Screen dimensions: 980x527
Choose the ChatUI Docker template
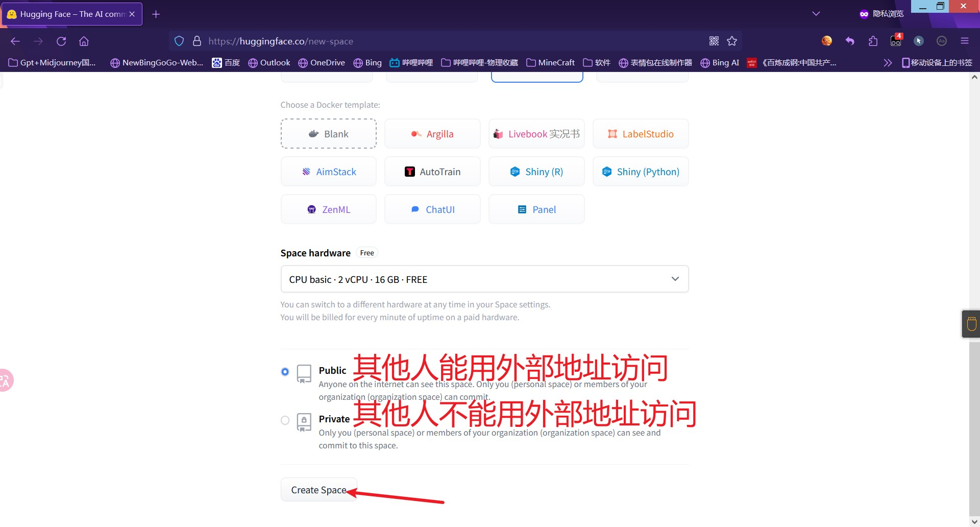tap(432, 209)
